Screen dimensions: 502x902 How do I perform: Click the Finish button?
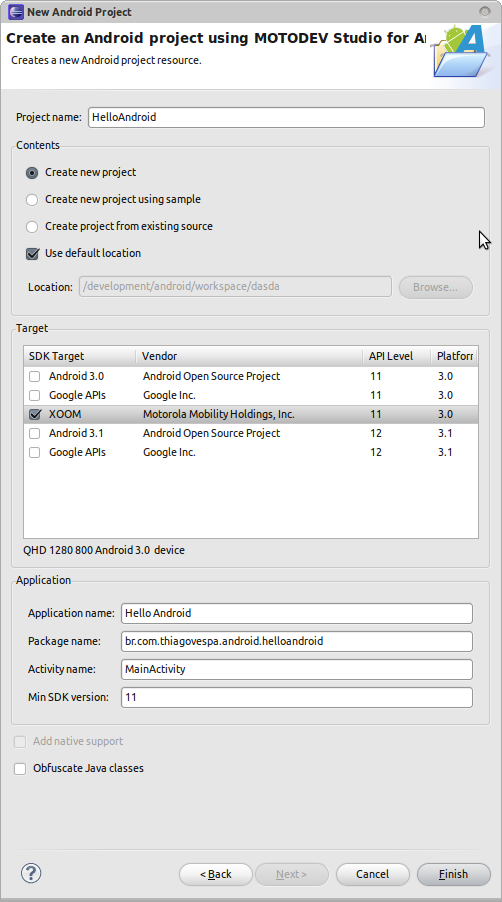click(x=454, y=874)
